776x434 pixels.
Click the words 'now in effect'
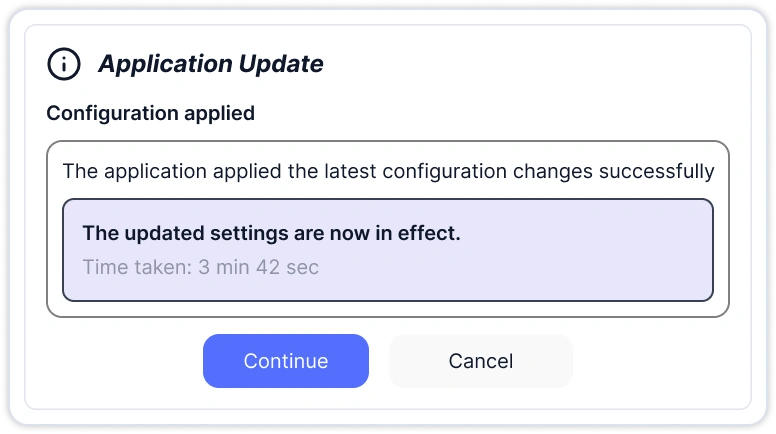pos(403,234)
